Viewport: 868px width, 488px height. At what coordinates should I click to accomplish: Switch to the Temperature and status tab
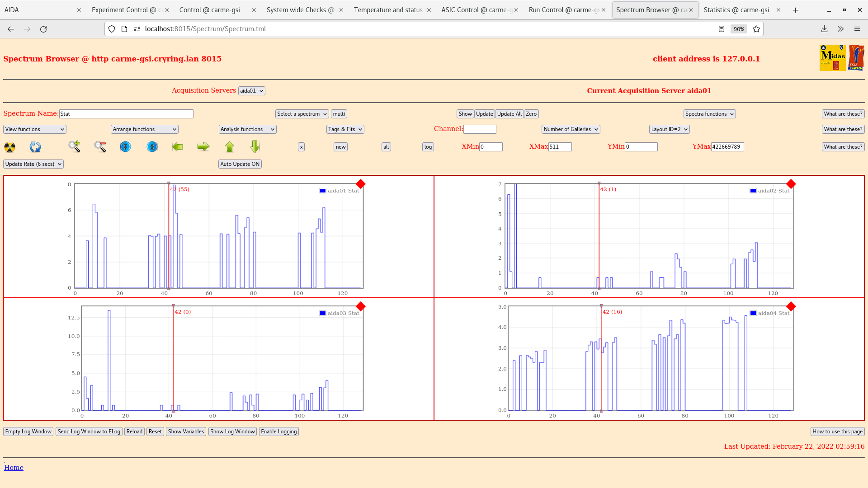click(388, 10)
